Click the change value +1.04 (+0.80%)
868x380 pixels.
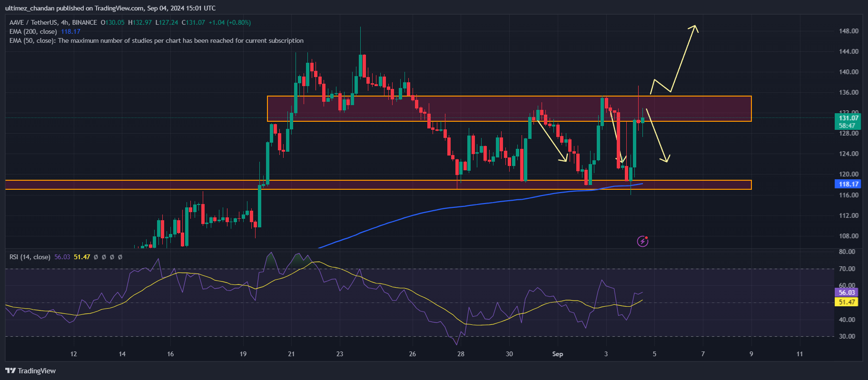(x=230, y=22)
